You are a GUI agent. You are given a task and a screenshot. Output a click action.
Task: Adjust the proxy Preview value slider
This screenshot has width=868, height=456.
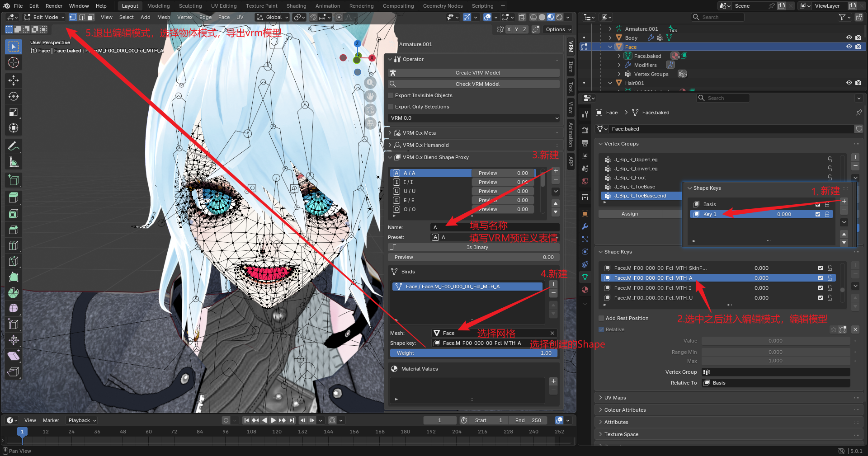point(474,257)
